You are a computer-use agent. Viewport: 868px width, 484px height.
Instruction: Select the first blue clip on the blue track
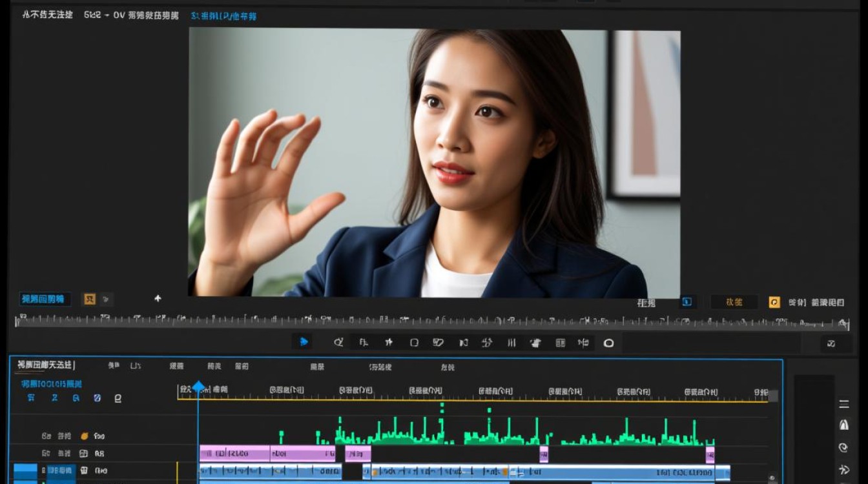click(x=271, y=472)
